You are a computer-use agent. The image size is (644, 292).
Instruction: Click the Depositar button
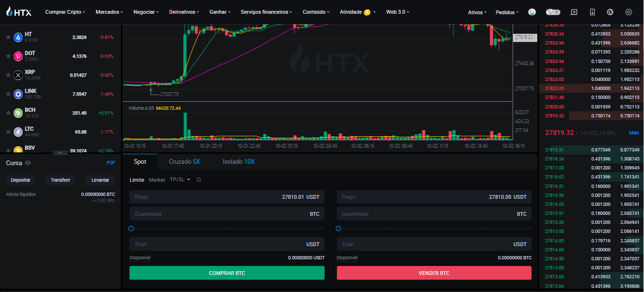tap(20, 180)
